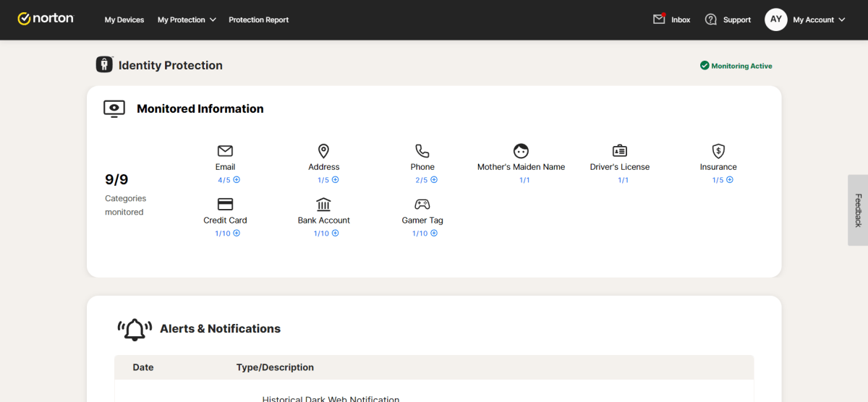The image size is (868, 402).
Task: Click the Driver's License 1/1 count
Action: pyautogui.click(x=623, y=180)
